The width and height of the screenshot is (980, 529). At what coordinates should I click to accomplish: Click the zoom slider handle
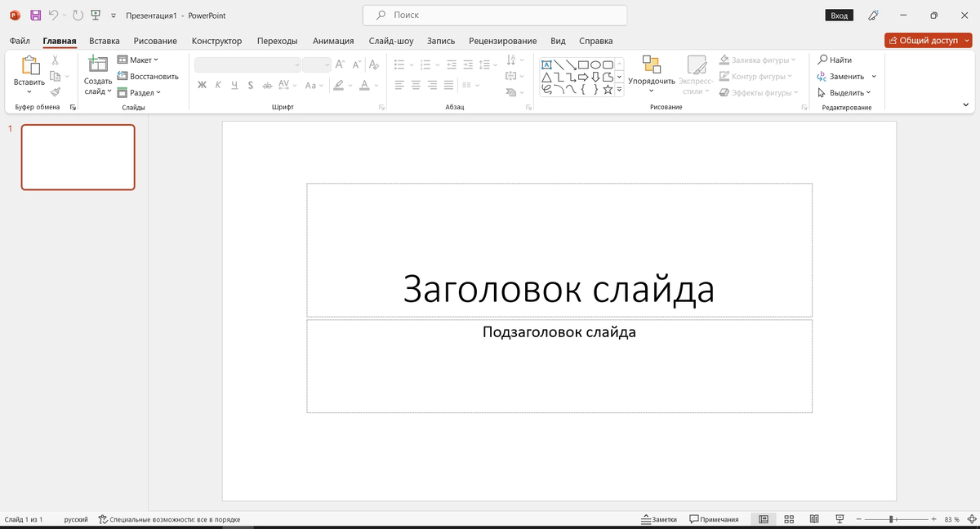pos(892,519)
